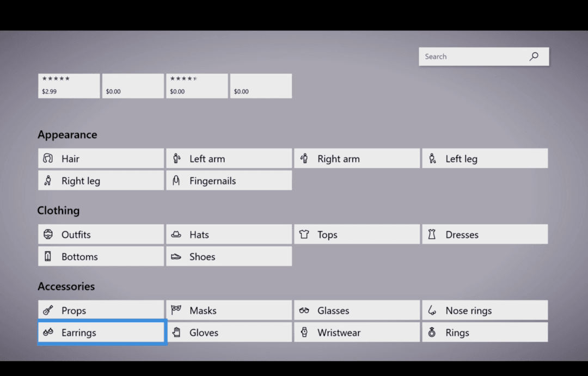The height and width of the screenshot is (376, 588).
Task: Browse the Dresses category
Action: pos(485,234)
